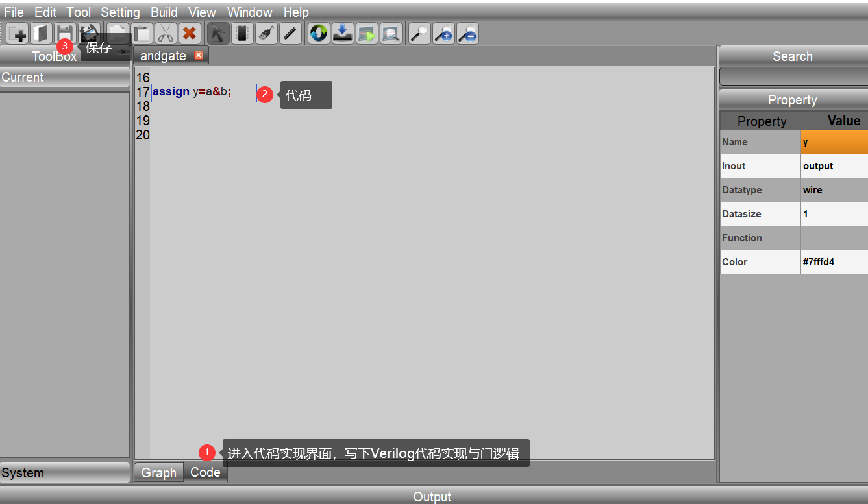Pick the chip module tool

(242, 34)
